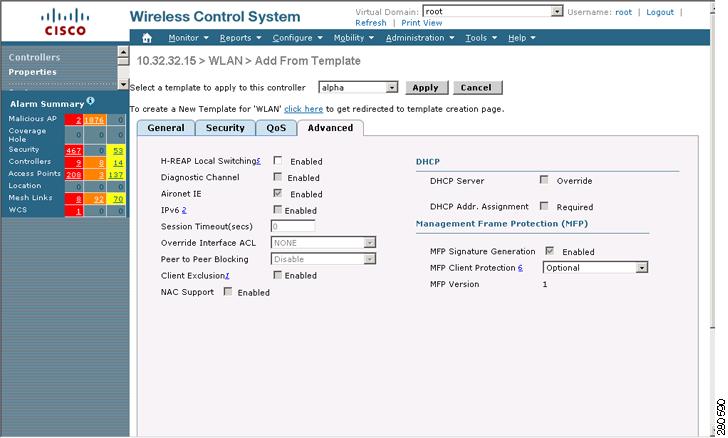Select the Advanced tab

coord(330,128)
